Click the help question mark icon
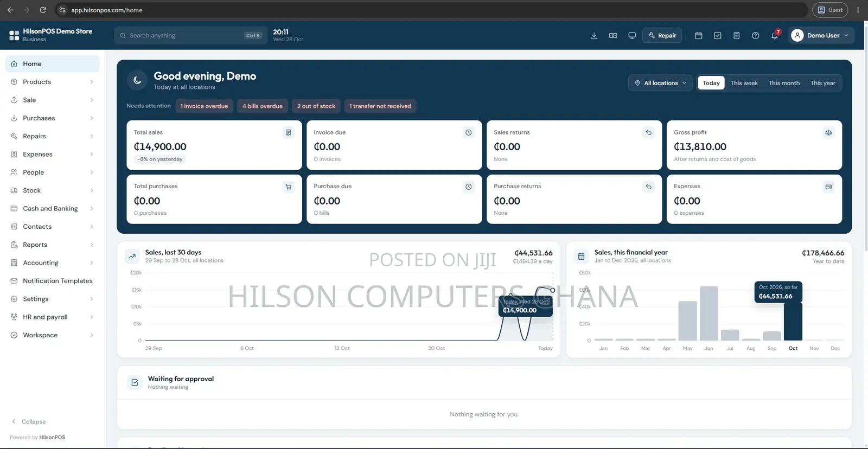The width and height of the screenshot is (868, 449). pyautogui.click(x=756, y=36)
